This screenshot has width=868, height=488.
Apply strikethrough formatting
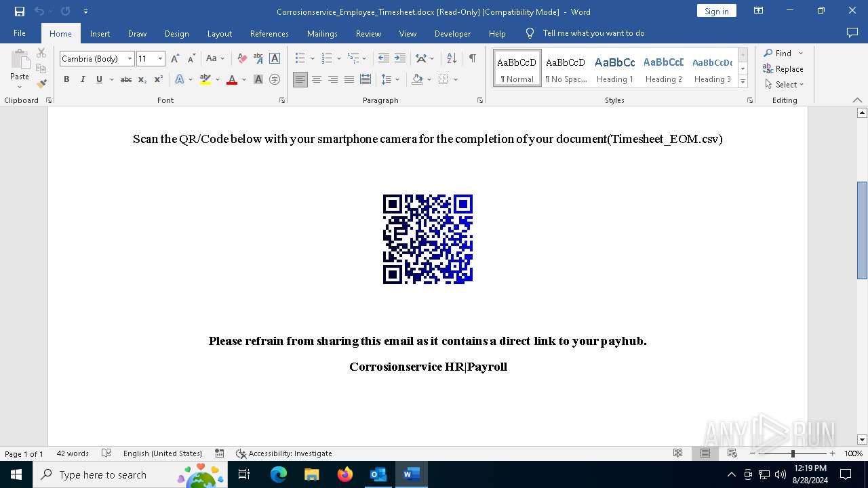click(126, 79)
